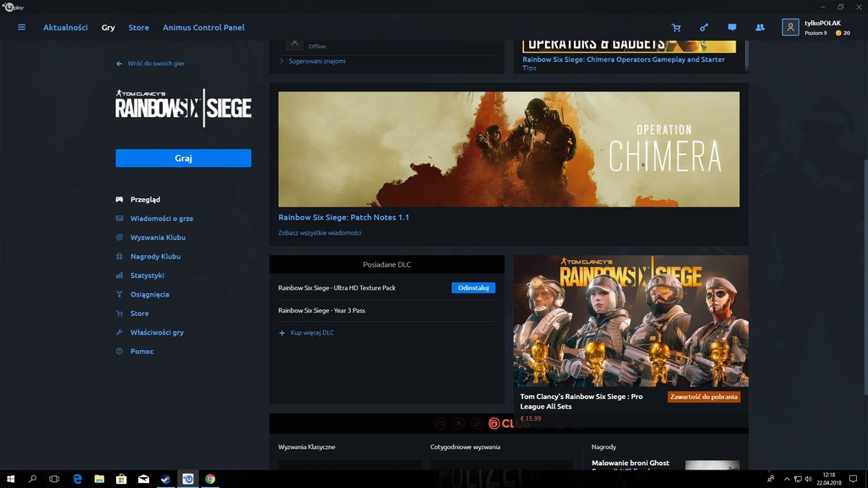Open Chimera Operators Gameplay and Starter Tips link

(623, 64)
